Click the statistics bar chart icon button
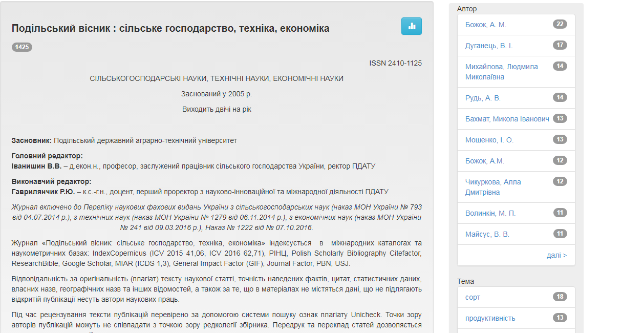Viewport: 644px width, 333px height. tap(411, 26)
